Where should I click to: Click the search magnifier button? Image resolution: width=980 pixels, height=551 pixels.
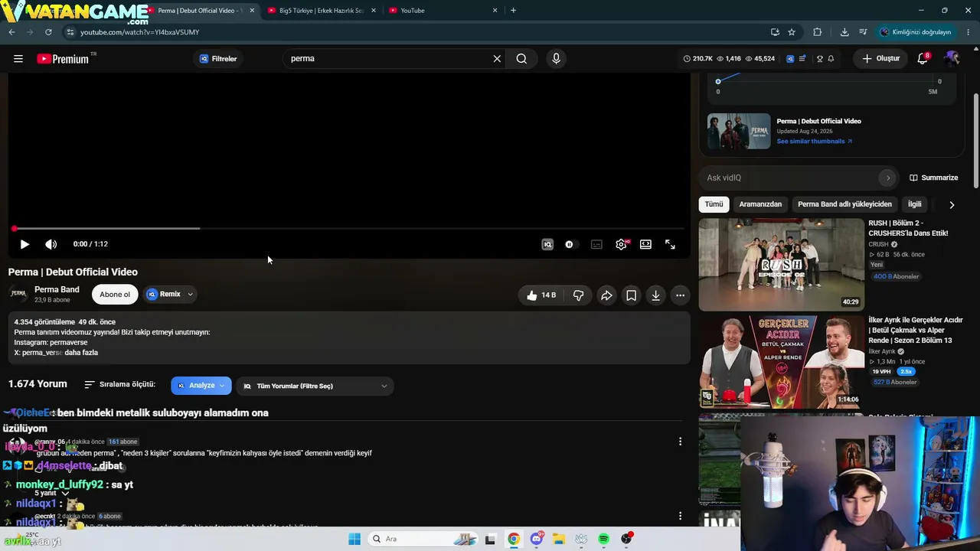click(521, 59)
